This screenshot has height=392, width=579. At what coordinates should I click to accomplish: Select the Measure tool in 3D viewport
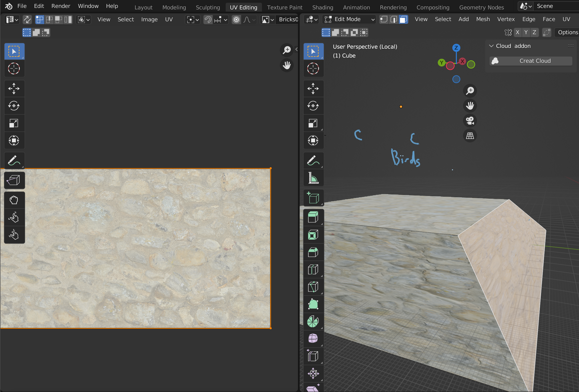[313, 178]
